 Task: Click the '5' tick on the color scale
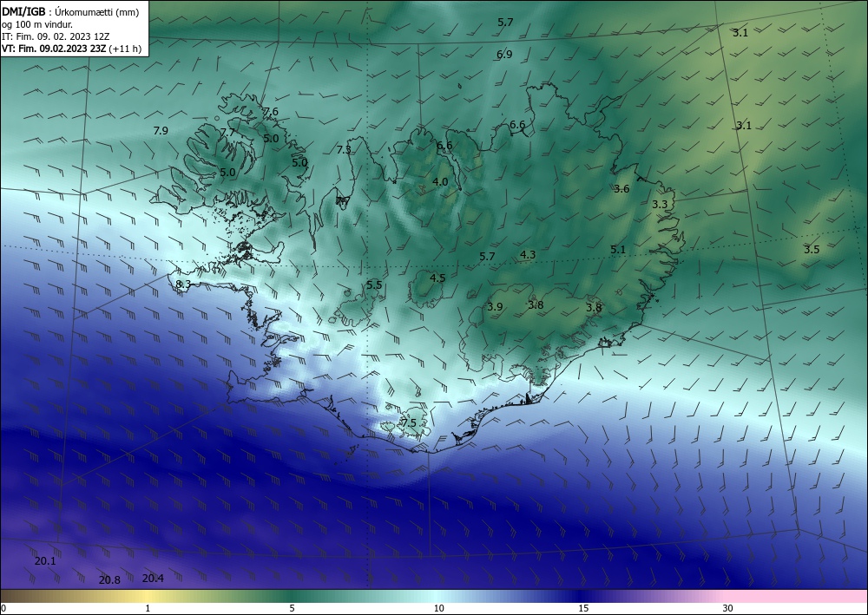pyautogui.click(x=292, y=608)
